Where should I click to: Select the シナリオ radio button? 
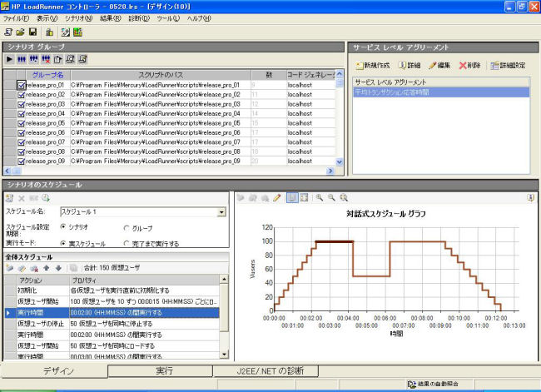[62, 226]
